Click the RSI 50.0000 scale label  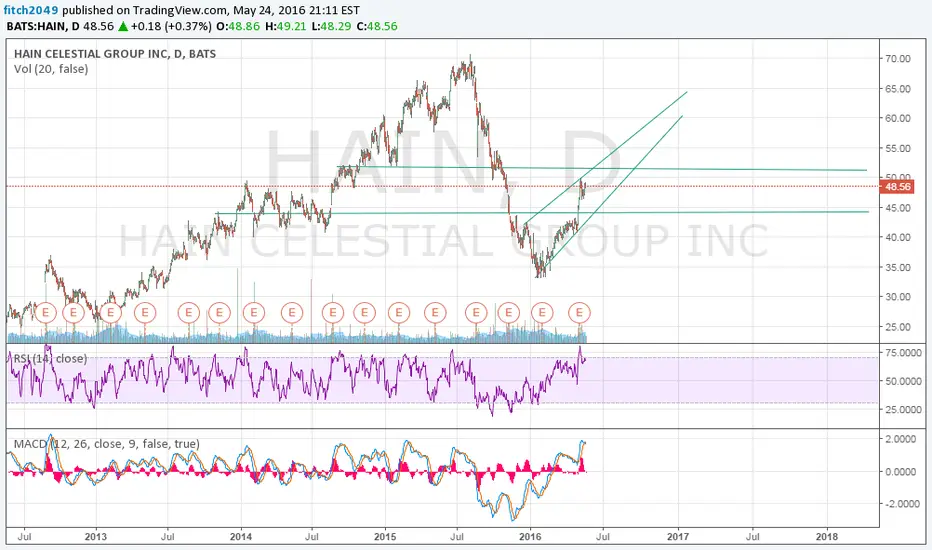(903, 381)
